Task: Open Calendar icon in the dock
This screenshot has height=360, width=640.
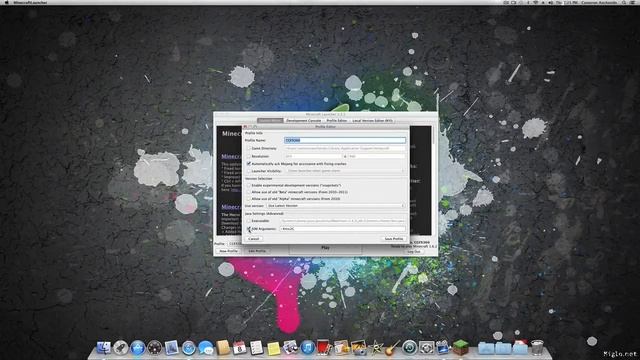Action: coord(240,348)
